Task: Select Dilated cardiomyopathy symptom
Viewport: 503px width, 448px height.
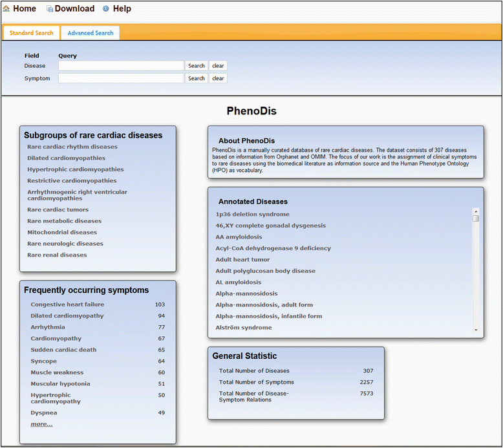Action: 67,316
